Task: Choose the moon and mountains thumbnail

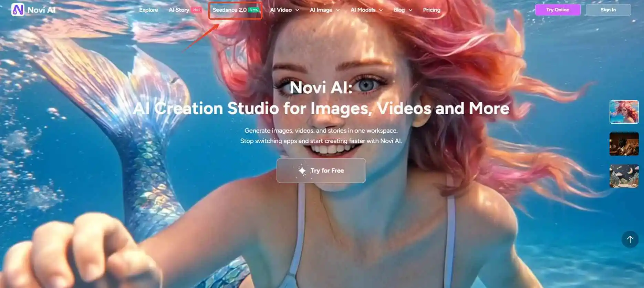Action: point(624,176)
